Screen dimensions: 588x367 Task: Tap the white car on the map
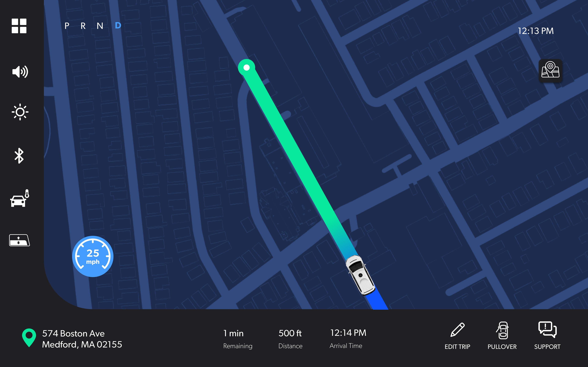point(360,275)
